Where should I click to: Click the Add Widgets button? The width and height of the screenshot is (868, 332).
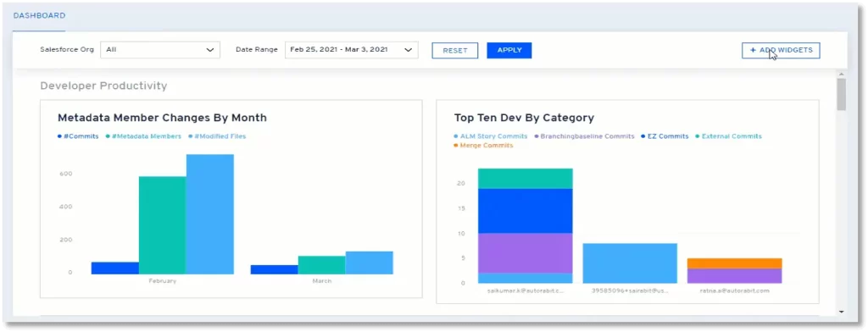coord(781,50)
